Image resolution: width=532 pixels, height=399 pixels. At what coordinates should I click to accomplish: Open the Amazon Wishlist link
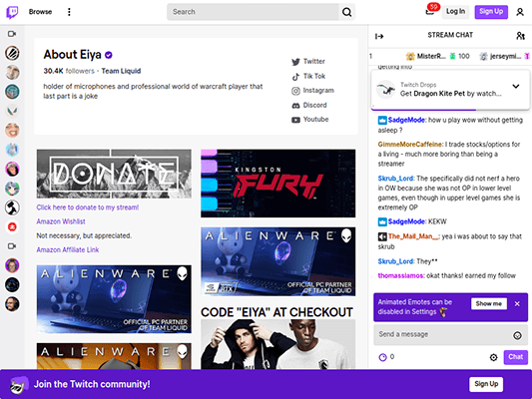click(x=61, y=221)
